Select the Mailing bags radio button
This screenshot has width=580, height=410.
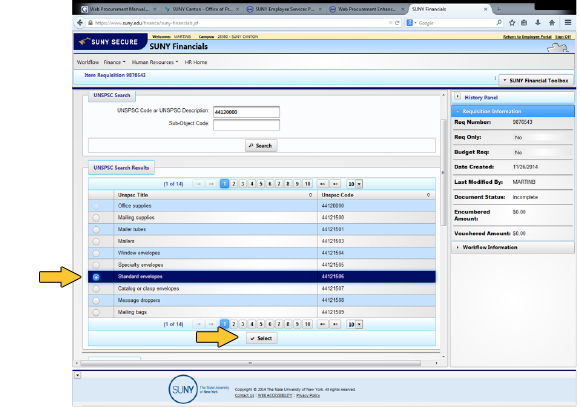[x=96, y=312]
